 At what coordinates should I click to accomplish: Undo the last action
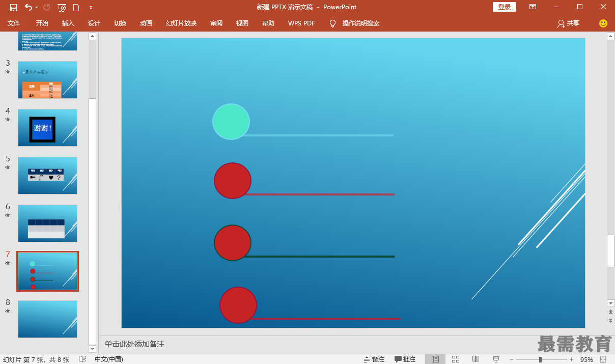point(28,7)
